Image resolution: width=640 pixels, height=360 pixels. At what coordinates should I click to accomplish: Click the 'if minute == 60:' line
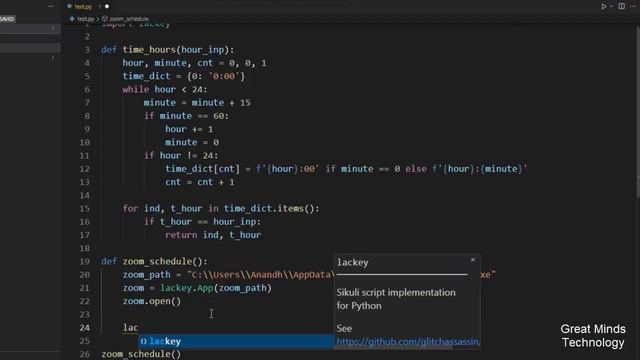[x=186, y=116]
